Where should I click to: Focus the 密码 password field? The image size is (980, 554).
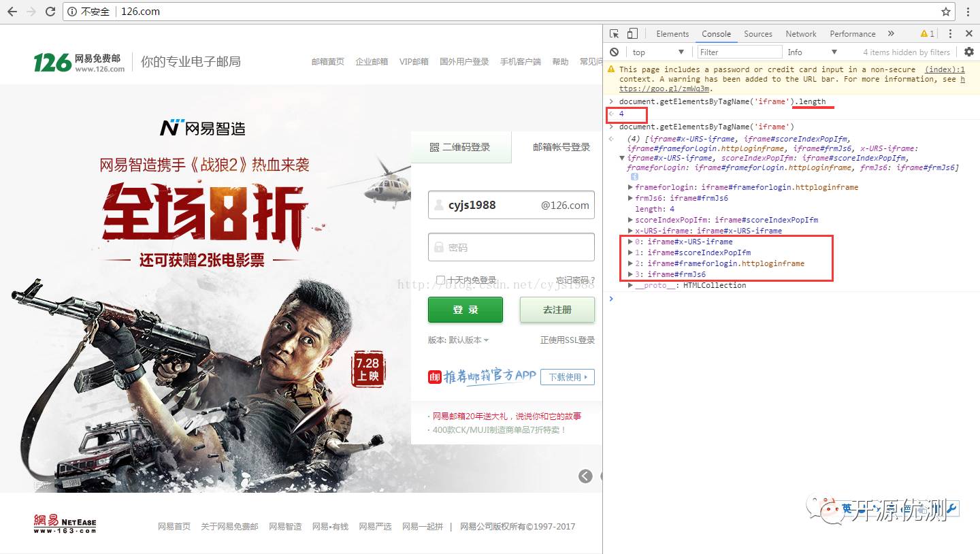click(x=511, y=246)
